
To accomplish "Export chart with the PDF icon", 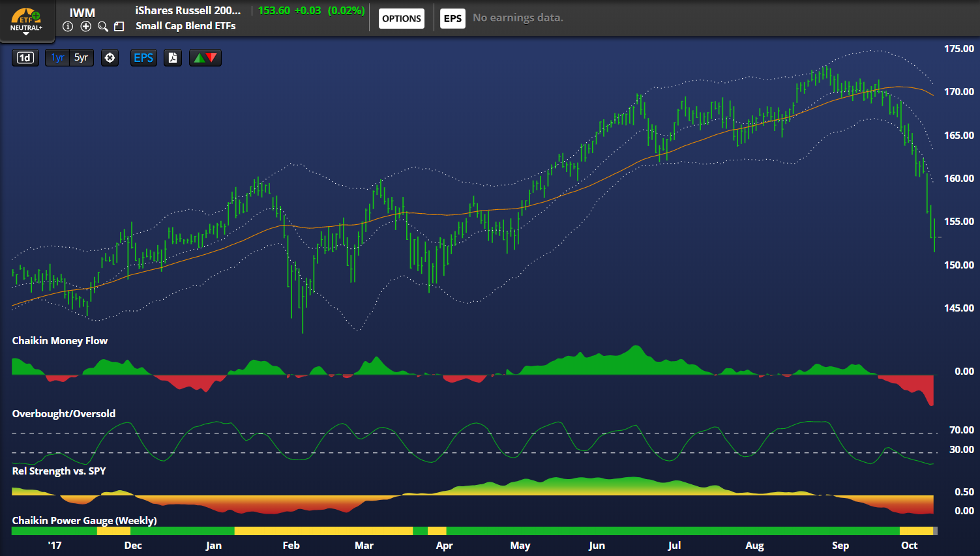I will [173, 58].
